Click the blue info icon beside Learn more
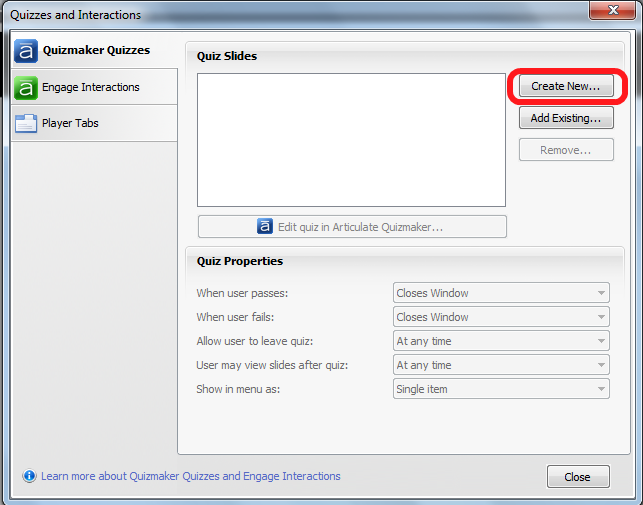 tap(29, 476)
